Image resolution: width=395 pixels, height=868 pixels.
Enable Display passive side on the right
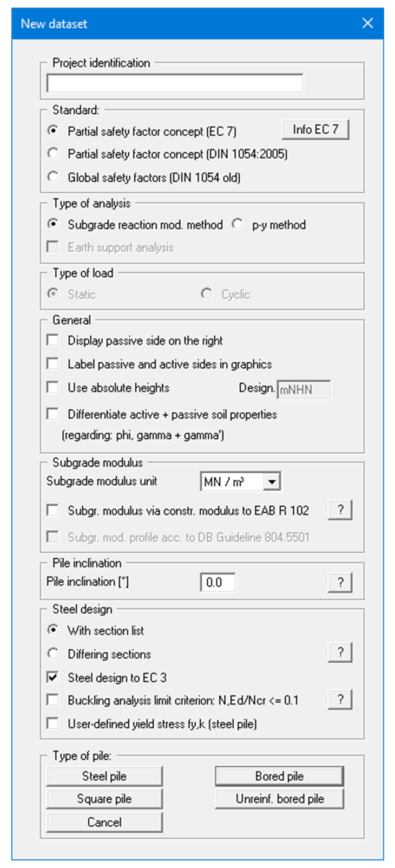53,341
